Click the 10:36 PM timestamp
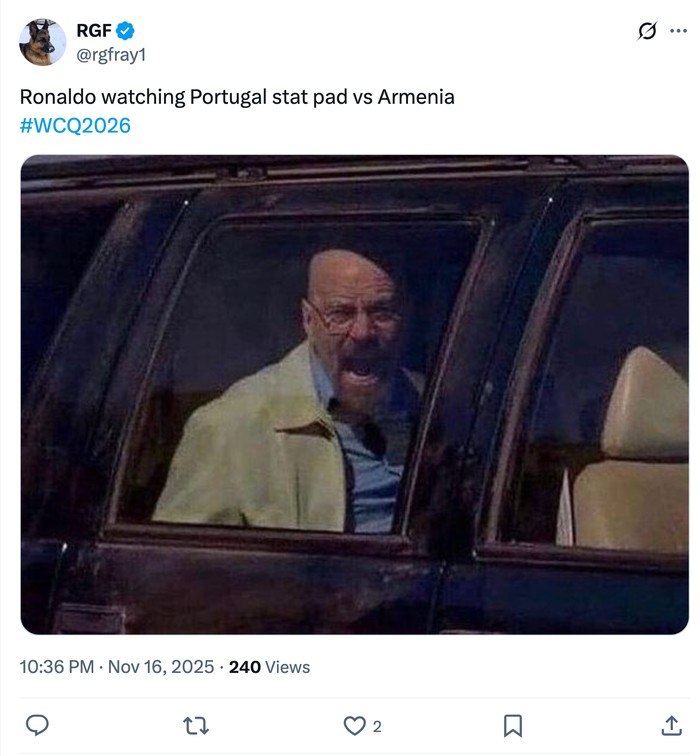 pyautogui.click(x=58, y=667)
